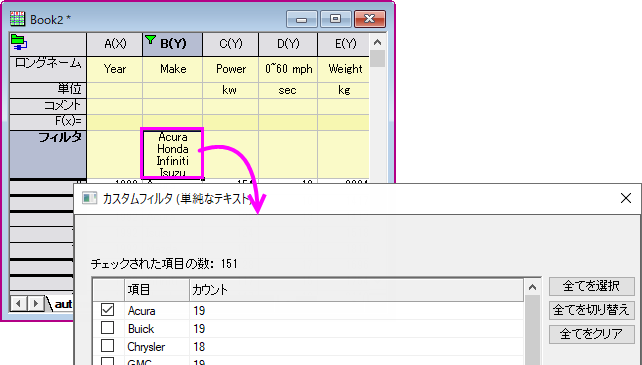Select the フィルタ row header
Image resolution: width=642 pixels, height=365 pixels.
(48, 154)
